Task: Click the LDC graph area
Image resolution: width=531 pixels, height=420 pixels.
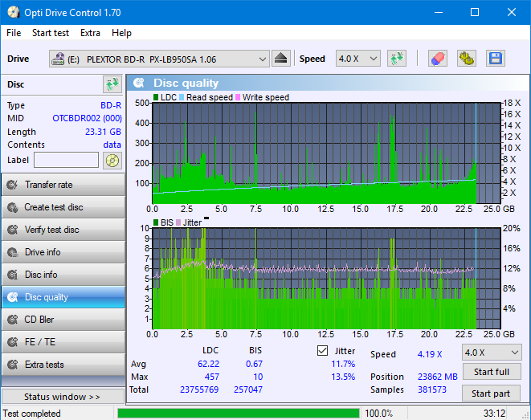Action: click(x=326, y=153)
